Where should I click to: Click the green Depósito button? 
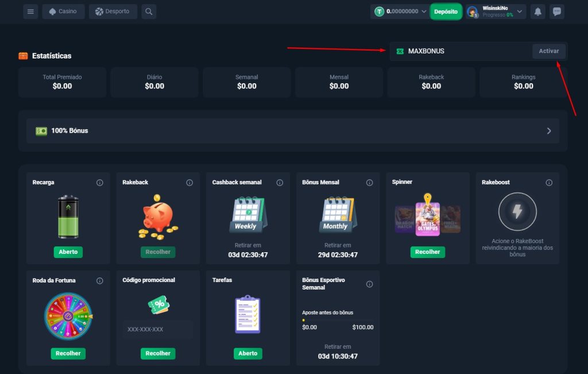coord(446,11)
